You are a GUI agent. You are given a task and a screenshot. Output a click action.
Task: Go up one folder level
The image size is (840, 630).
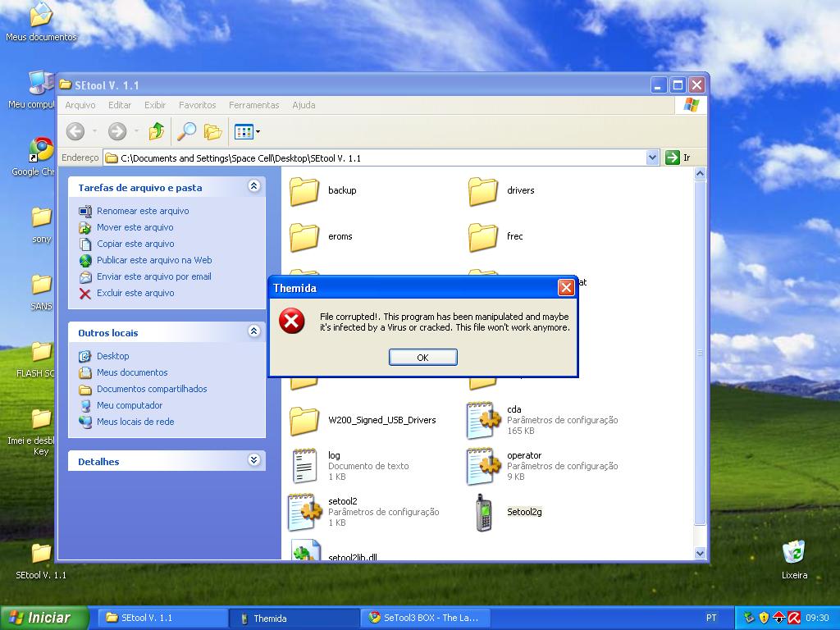point(157,131)
